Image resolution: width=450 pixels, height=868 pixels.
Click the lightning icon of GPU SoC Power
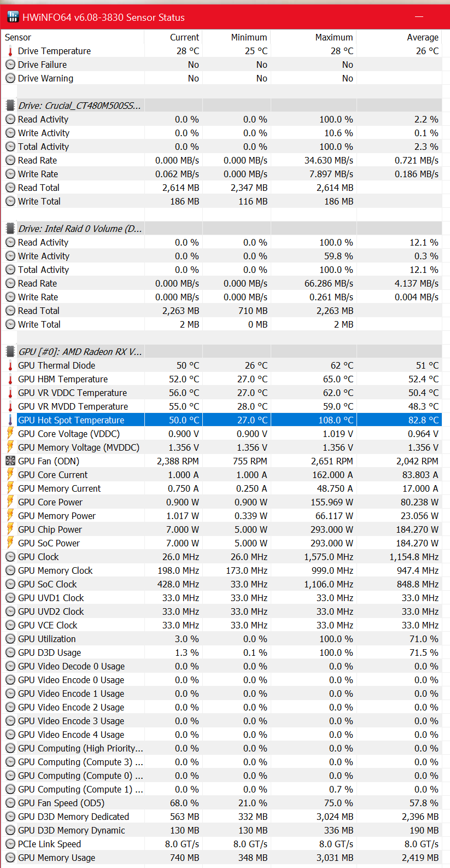tap(10, 543)
